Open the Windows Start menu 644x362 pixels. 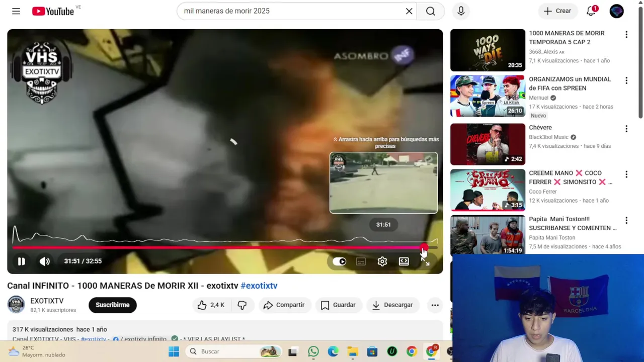coord(174,351)
